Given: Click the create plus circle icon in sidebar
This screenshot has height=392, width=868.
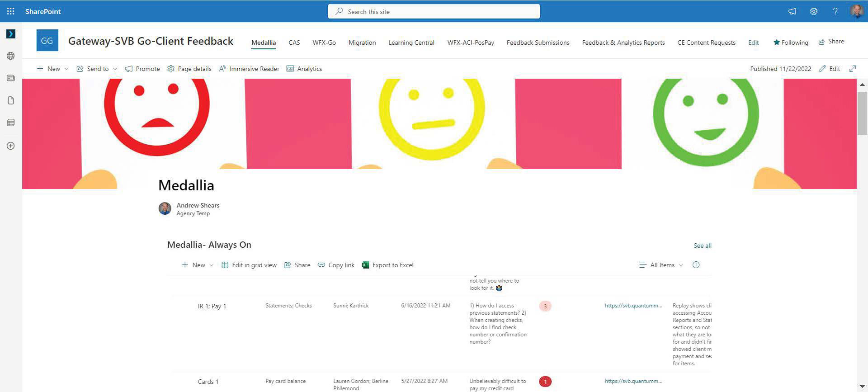Looking at the screenshot, I should [x=11, y=146].
